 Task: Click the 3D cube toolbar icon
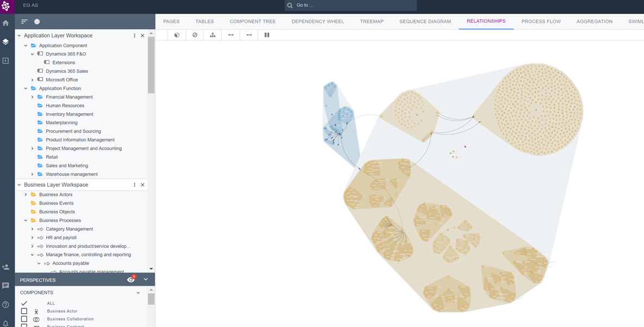(177, 35)
